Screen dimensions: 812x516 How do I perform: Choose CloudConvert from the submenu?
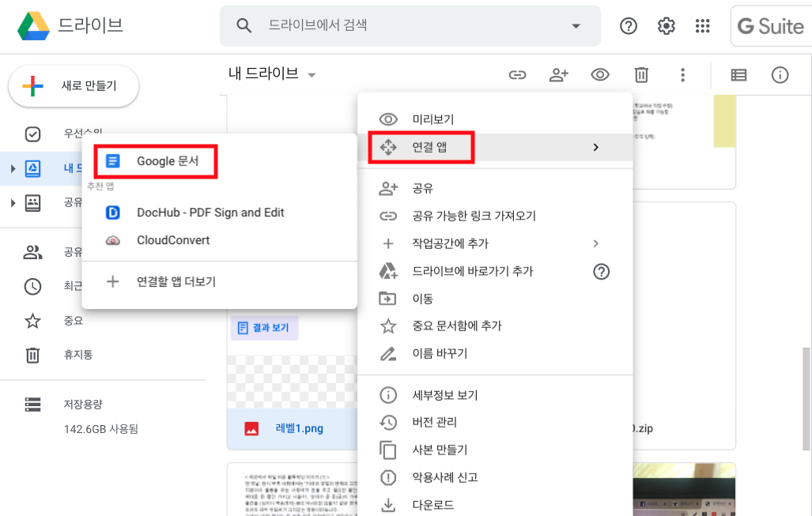[220, 240]
